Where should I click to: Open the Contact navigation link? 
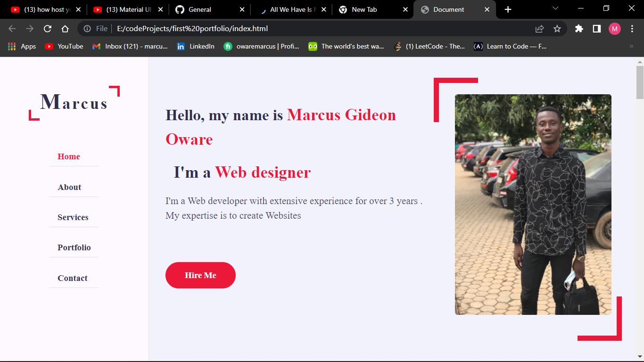[73, 278]
